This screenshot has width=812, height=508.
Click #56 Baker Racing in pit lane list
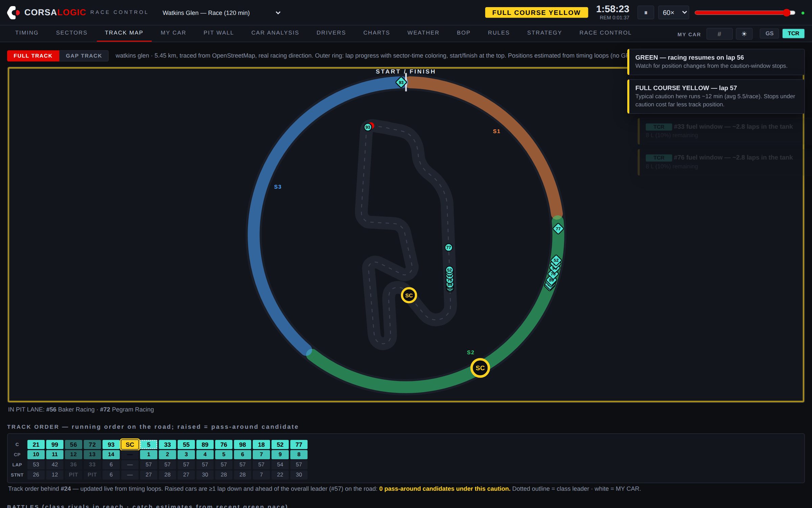(x=70, y=409)
